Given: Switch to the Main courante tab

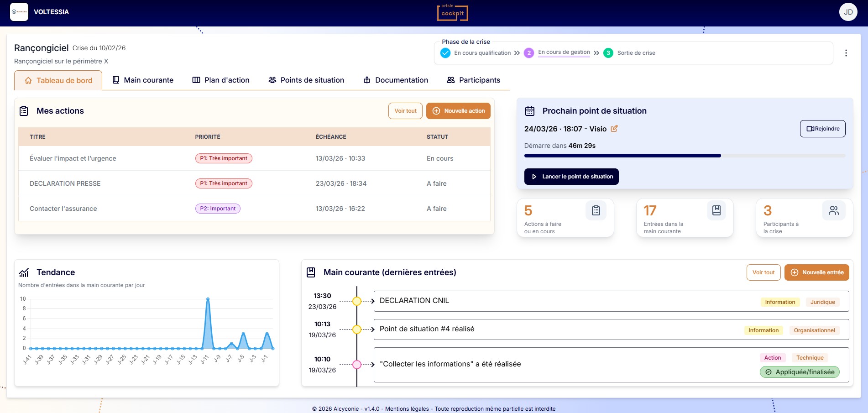Looking at the screenshot, I should pos(143,80).
